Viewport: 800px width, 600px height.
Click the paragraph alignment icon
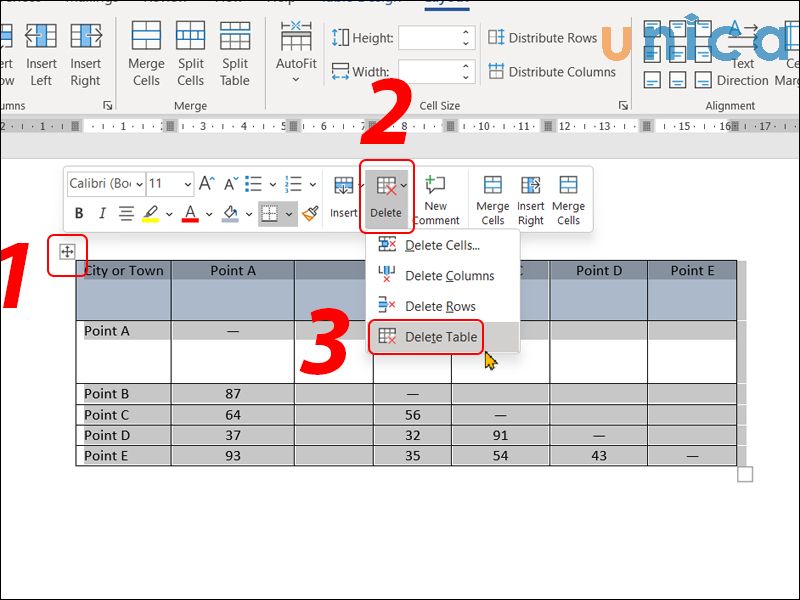point(126,213)
